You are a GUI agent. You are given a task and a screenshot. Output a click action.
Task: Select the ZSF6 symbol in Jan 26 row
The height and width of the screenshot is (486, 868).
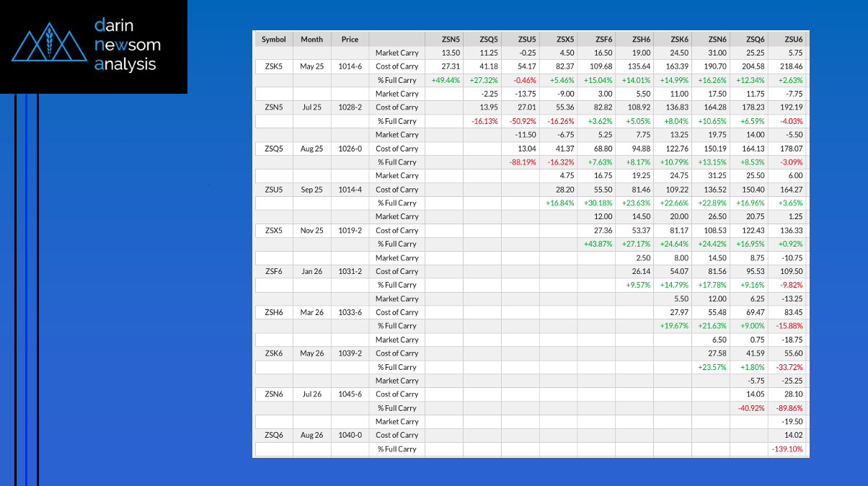[x=273, y=272]
